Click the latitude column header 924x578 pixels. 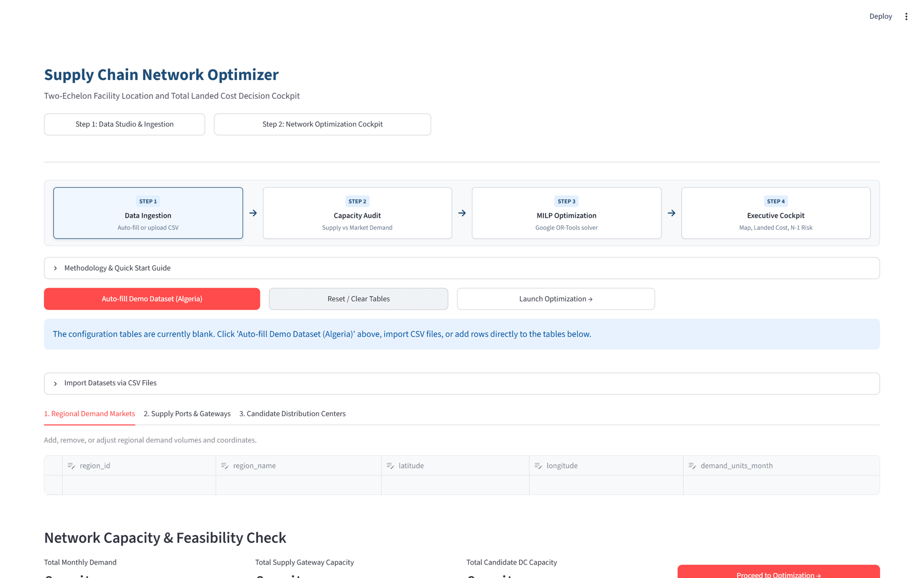click(x=455, y=466)
